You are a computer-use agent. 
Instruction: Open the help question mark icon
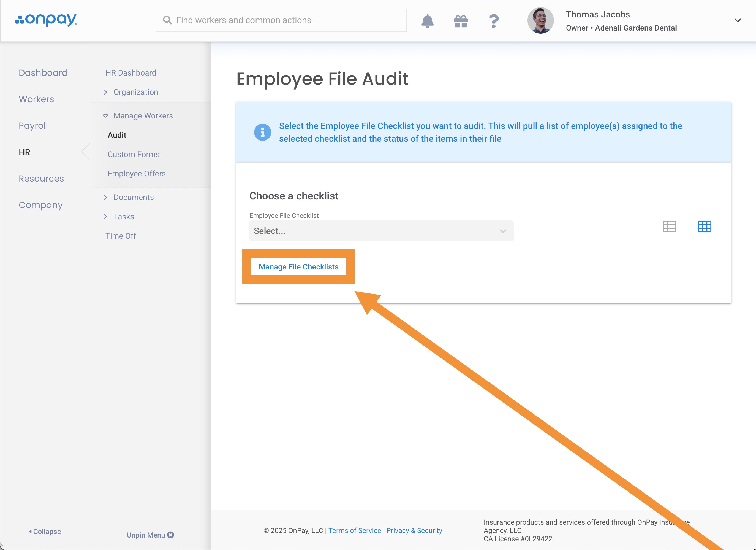pos(494,21)
